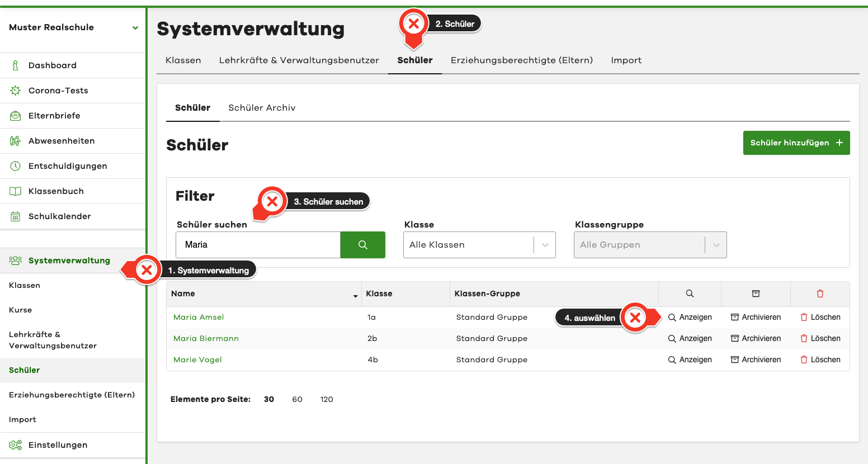This screenshot has width=868, height=464.
Task: Click the Corona-Tests virus icon
Action: coord(16,91)
